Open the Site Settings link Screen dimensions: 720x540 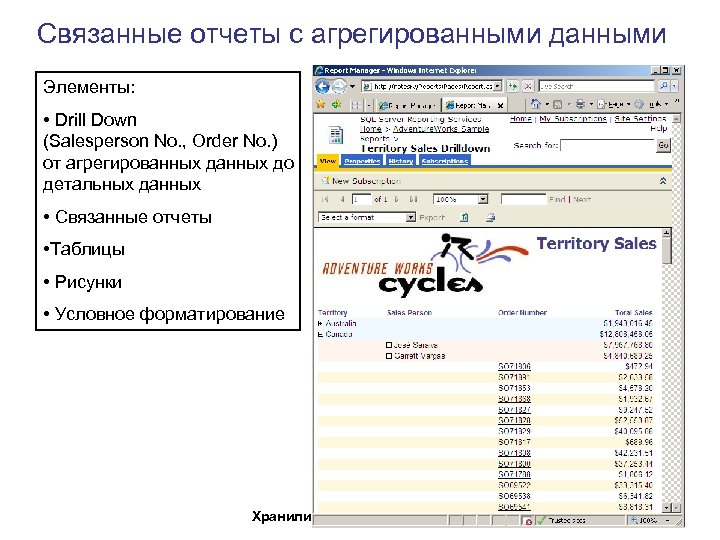pyautogui.click(x=640, y=118)
